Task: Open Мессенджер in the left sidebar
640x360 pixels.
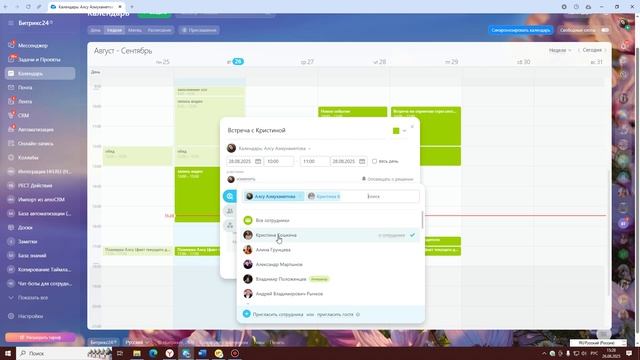Action: (33, 45)
